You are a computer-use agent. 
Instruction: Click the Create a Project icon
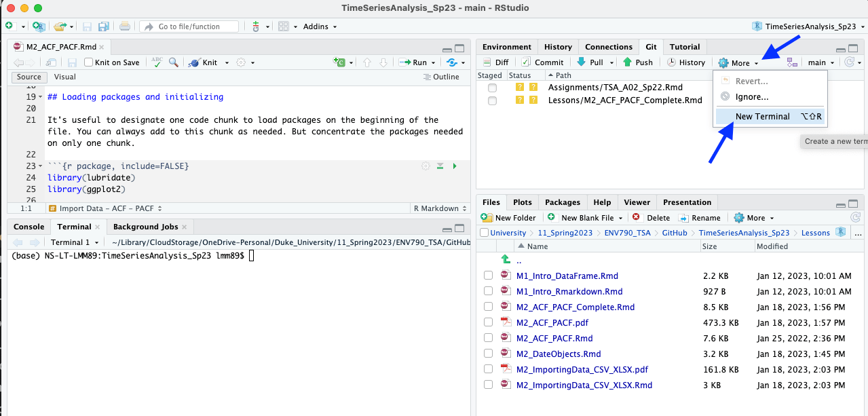[x=39, y=26]
